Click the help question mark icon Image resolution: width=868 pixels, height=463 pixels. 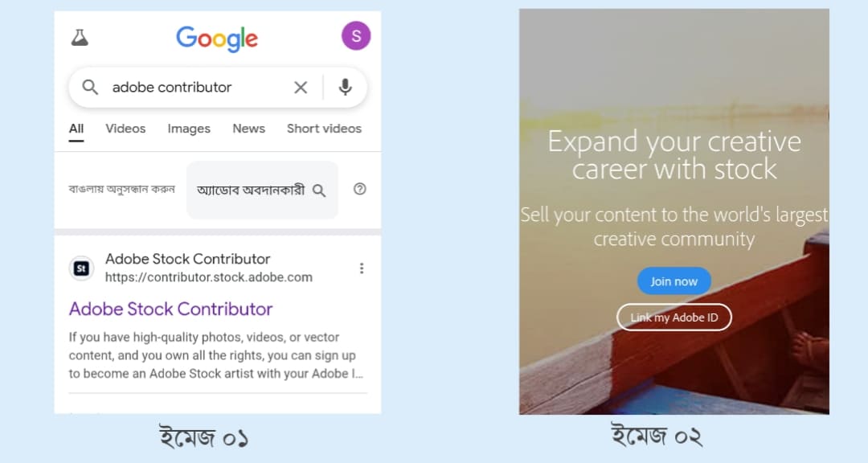(x=360, y=189)
